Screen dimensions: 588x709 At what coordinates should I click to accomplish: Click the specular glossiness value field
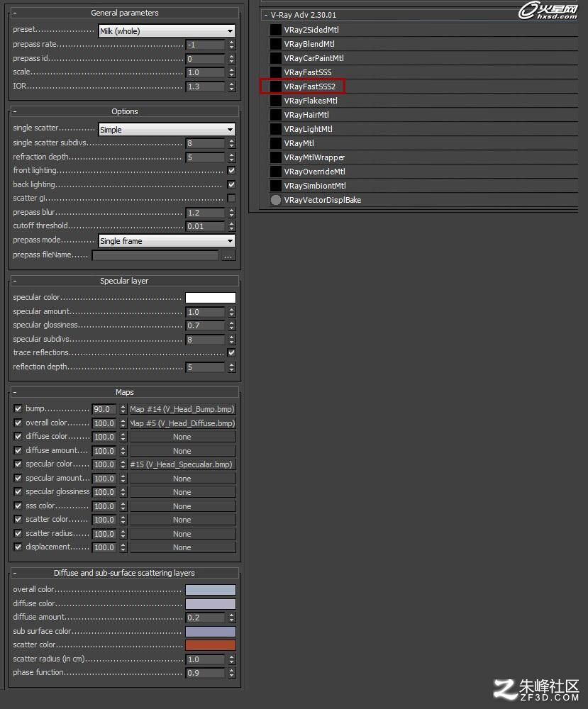(206, 325)
